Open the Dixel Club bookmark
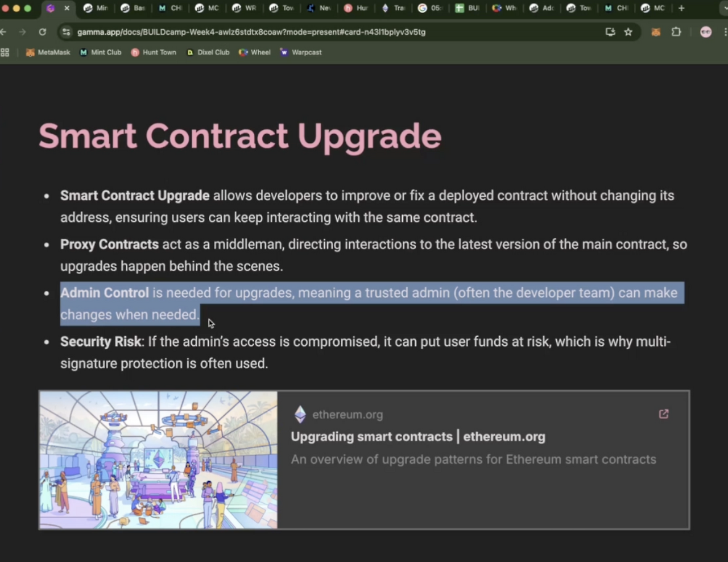Image resolution: width=728 pixels, height=562 pixels. (x=208, y=52)
